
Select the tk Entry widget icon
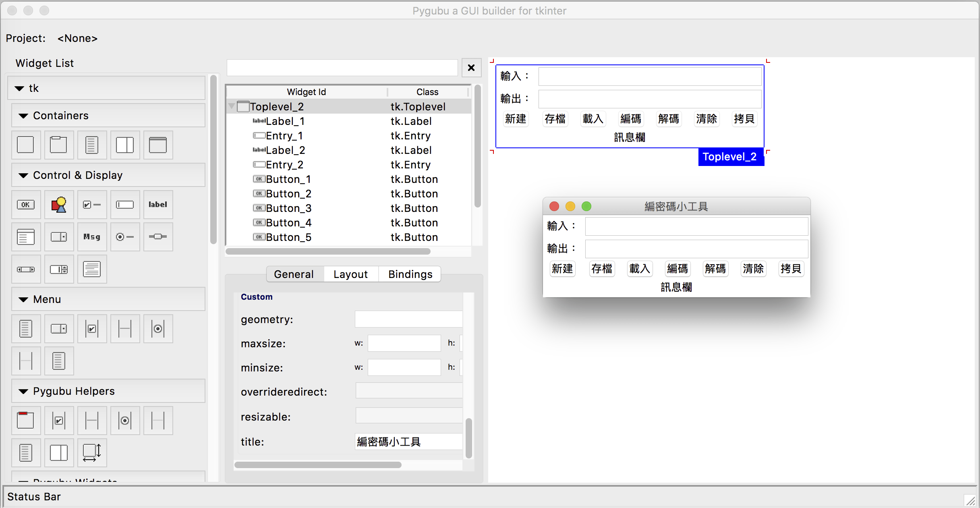click(x=125, y=205)
